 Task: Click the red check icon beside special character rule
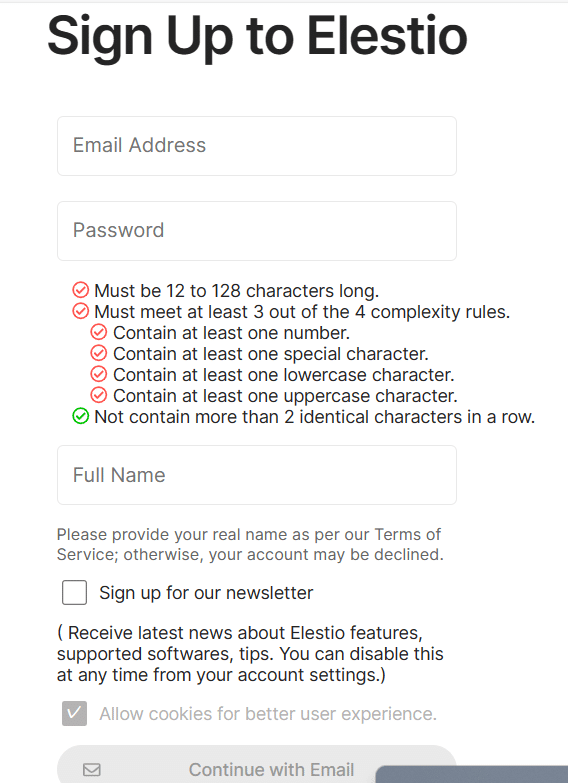click(x=99, y=353)
